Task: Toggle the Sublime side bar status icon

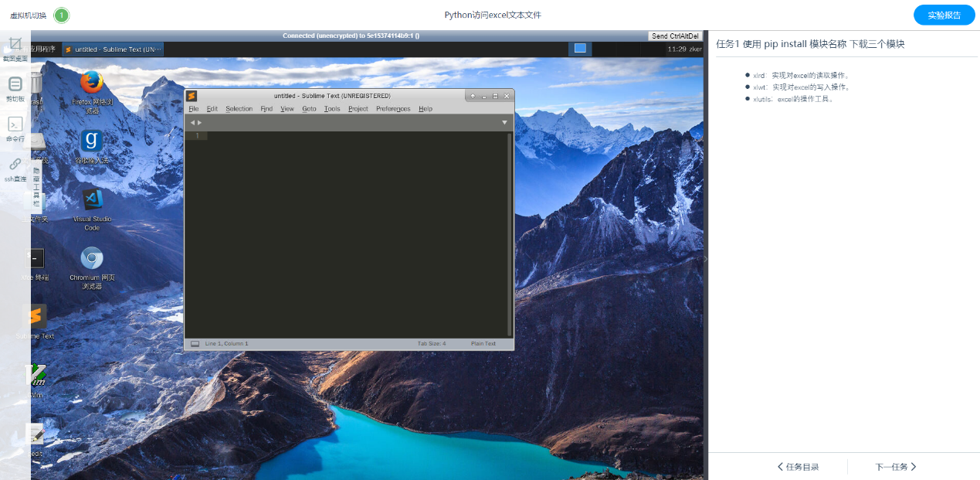Action: tap(195, 344)
